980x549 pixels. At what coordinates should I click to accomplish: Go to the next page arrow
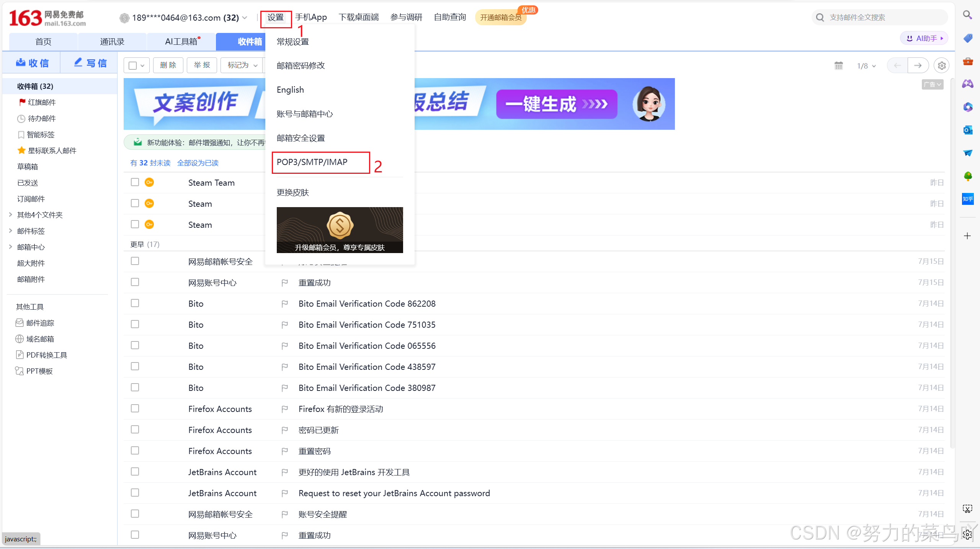(918, 65)
